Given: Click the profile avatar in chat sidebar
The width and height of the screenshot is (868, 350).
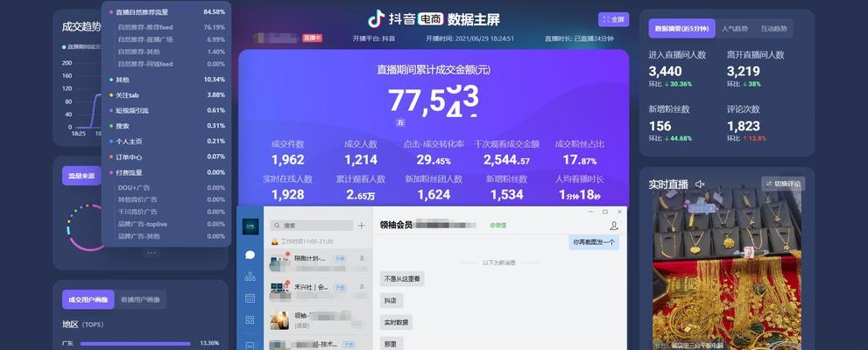Looking at the screenshot, I should [x=251, y=227].
